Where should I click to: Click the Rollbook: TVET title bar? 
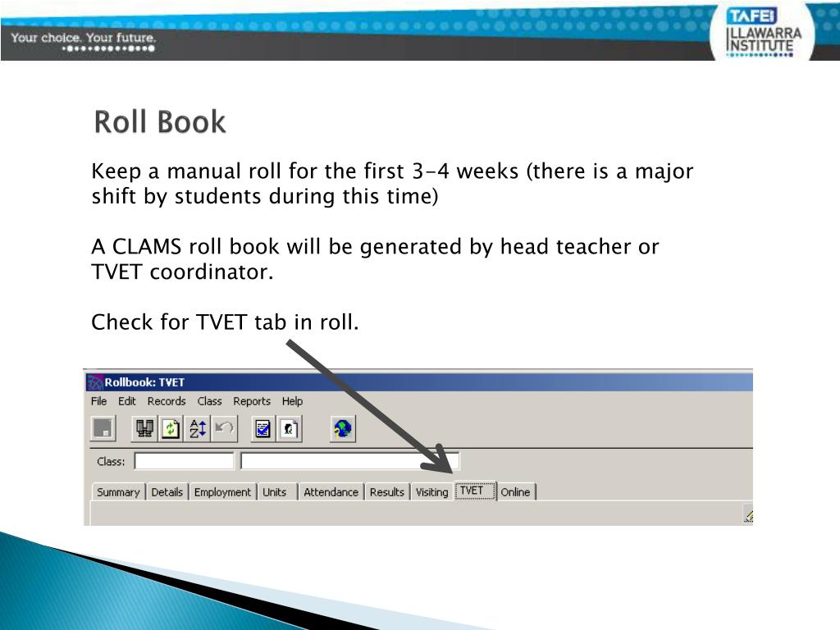(x=419, y=382)
